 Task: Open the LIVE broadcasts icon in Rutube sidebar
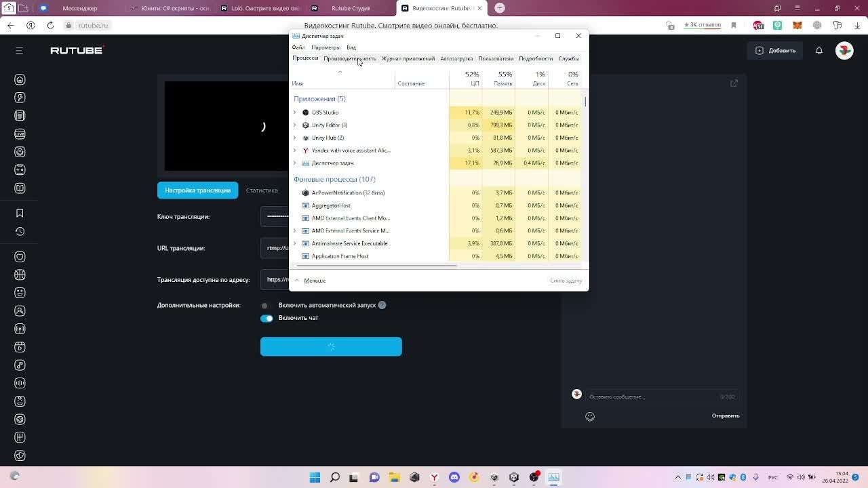pyautogui.click(x=20, y=134)
